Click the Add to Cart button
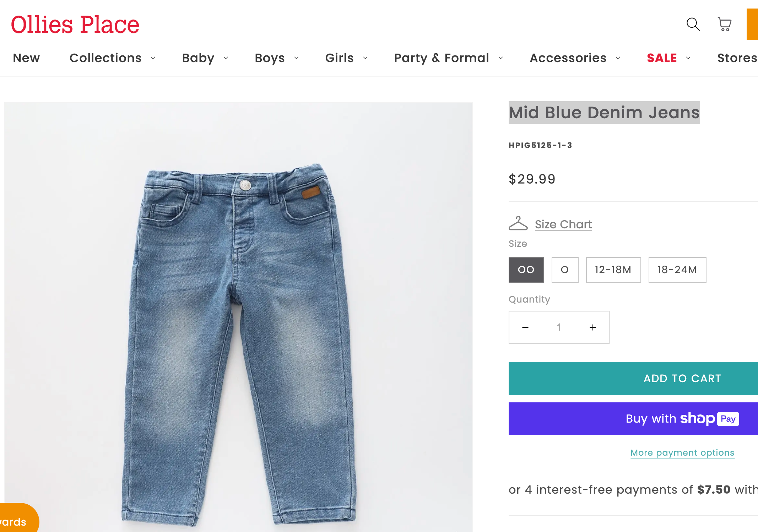The image size is (758, 532). (x=633, y=379)
